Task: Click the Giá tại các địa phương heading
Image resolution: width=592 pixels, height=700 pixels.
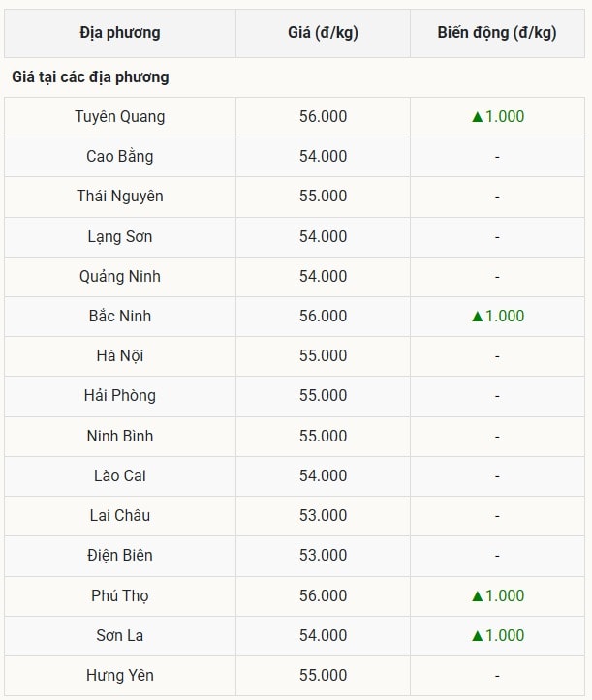Action: coord(90,77)
